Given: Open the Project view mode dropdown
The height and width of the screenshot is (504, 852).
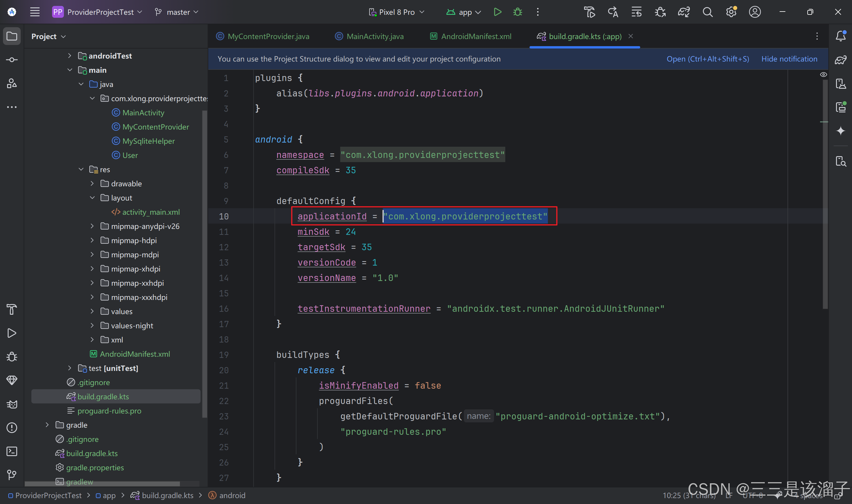Looking at the screenshot, I should [x=48, y=36].
